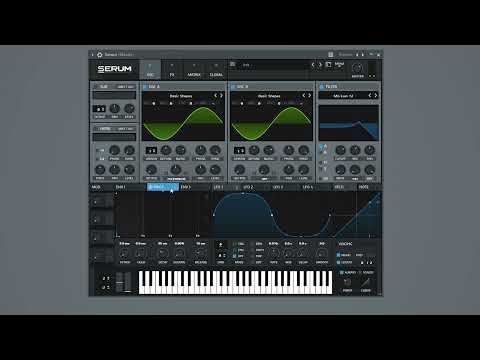Toggle the OSC A enable switch
This screenshot has height=360, width=480.
[145, 87]
